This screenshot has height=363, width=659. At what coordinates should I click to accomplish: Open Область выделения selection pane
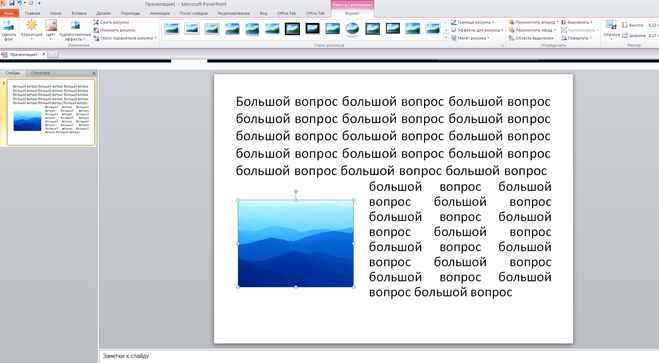tap(531, 38)
